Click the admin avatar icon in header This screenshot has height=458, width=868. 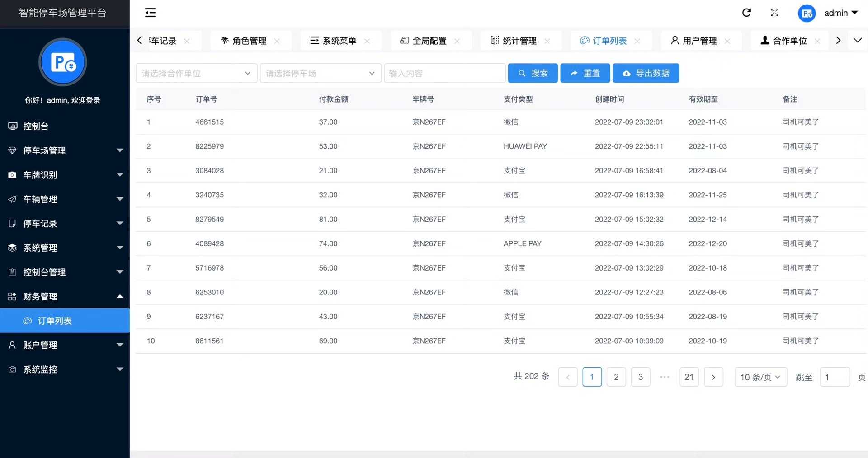click(807, 14)
